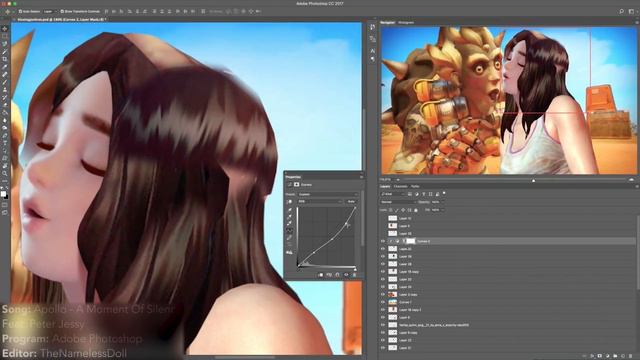Image resolution: width=640 pixels, height=360 pixels.
Task: Pick the gray point eyedropper in Curves
Action: 289,217
